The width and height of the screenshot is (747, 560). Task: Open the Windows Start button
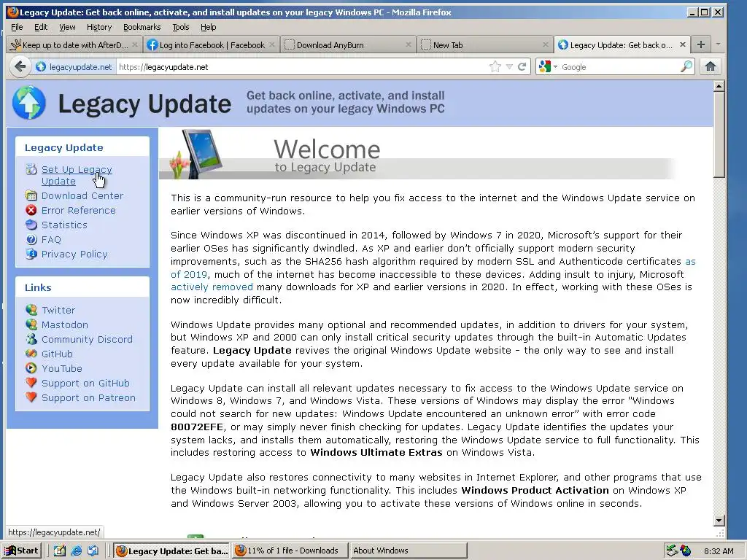coord(22,551)
